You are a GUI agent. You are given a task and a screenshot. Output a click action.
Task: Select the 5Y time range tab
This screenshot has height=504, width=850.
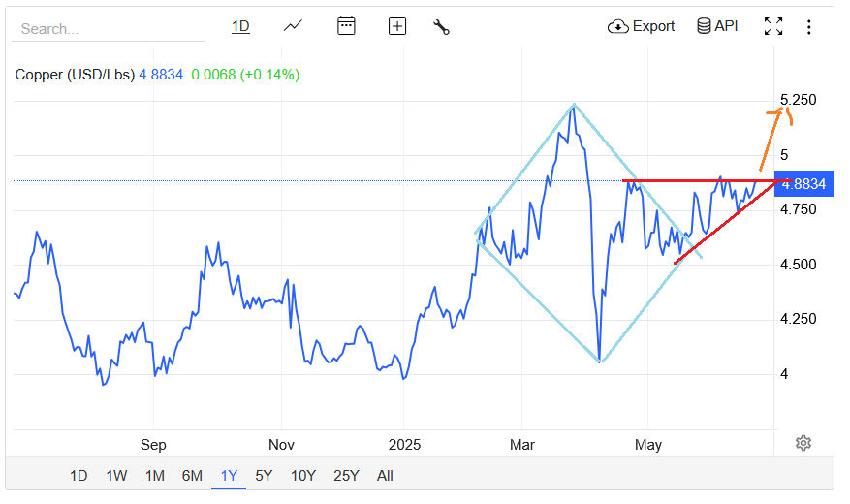[x=264, y=476]
